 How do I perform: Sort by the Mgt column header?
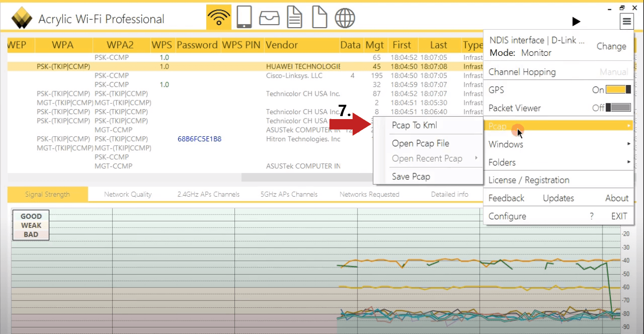[x=374, y=45]
